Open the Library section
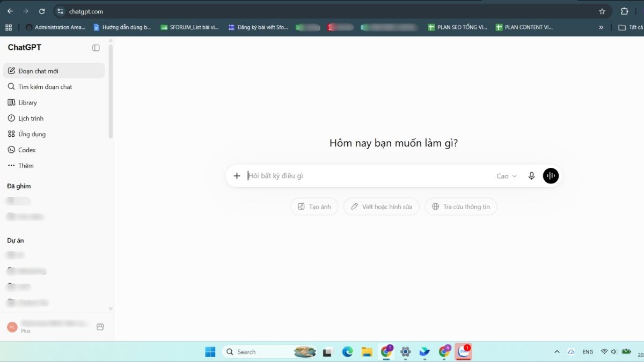Screen dimensions: 644x362 [x=54, y=102]
